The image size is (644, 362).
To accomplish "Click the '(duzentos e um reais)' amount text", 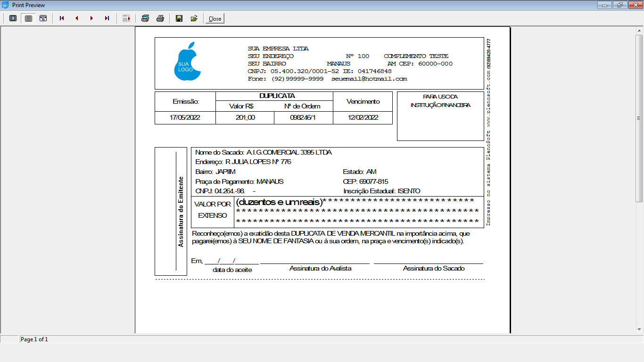I will (x=279, y=202).
